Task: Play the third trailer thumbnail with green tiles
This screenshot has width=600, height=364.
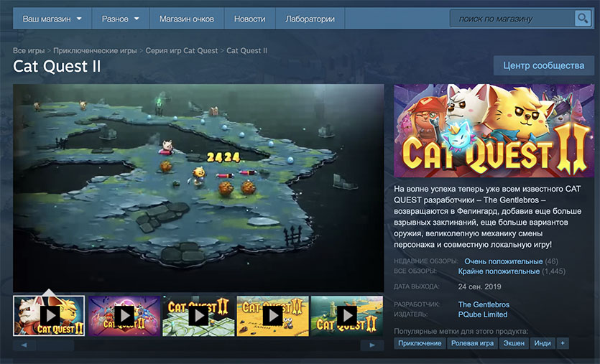Action: (198, 316)
